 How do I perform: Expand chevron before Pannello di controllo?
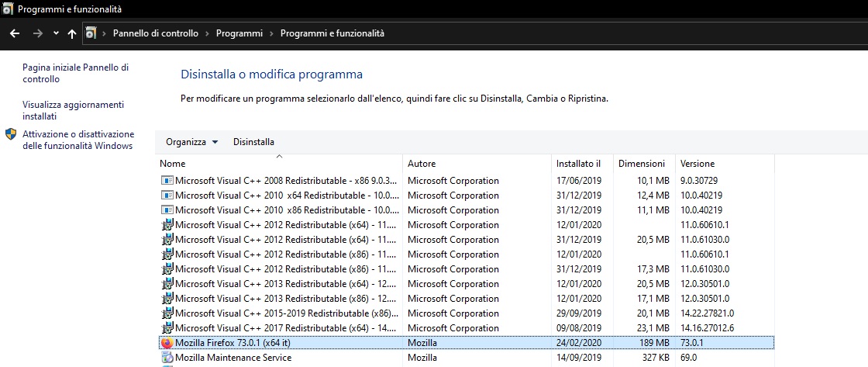tap(104, 33)
